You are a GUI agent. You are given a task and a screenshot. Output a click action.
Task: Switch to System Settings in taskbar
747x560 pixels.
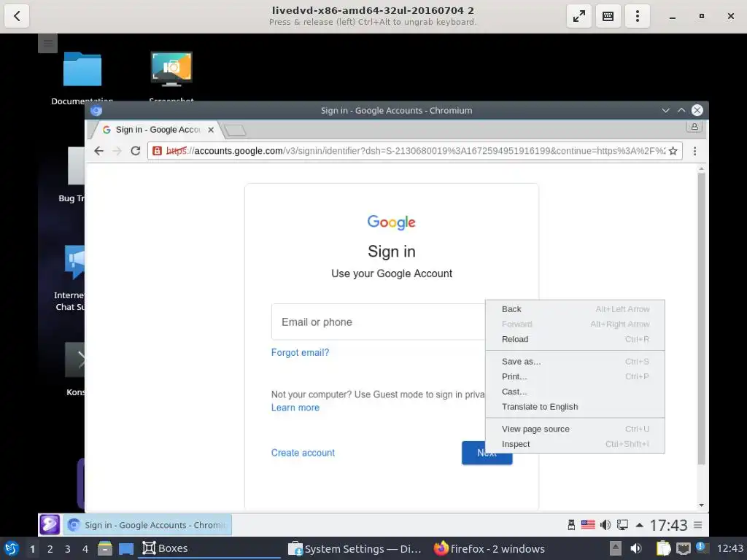[x=355, y=549]
